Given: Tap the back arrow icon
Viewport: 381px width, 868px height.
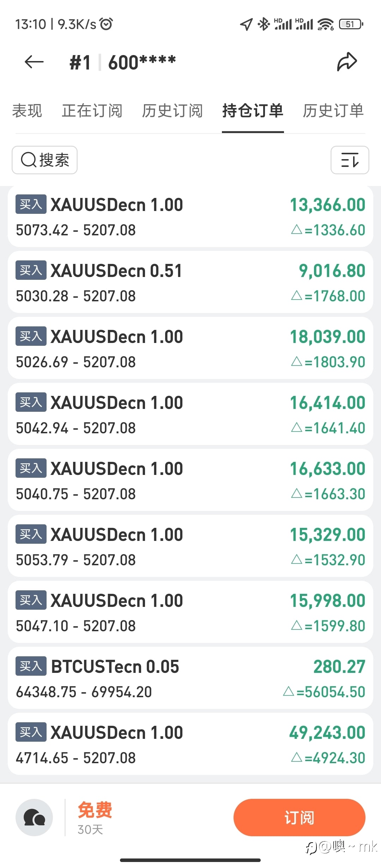Looking at the screenshot, I should tap(34, 62).
